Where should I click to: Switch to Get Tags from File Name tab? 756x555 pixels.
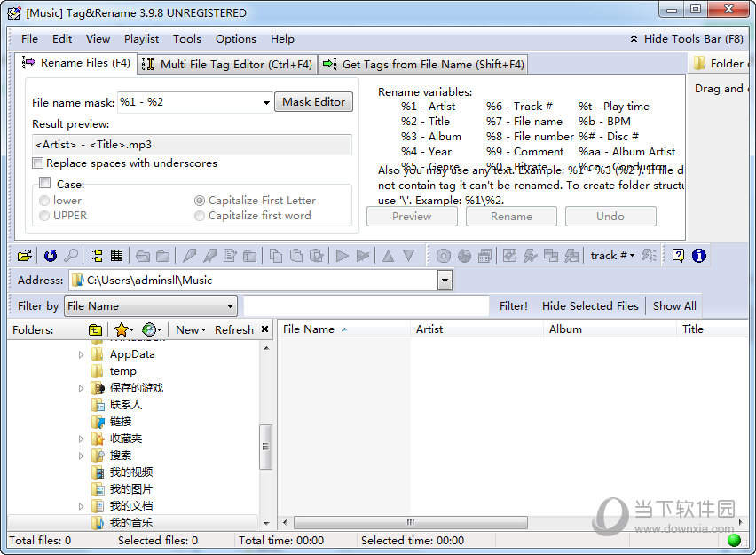[x=423, y=64]
